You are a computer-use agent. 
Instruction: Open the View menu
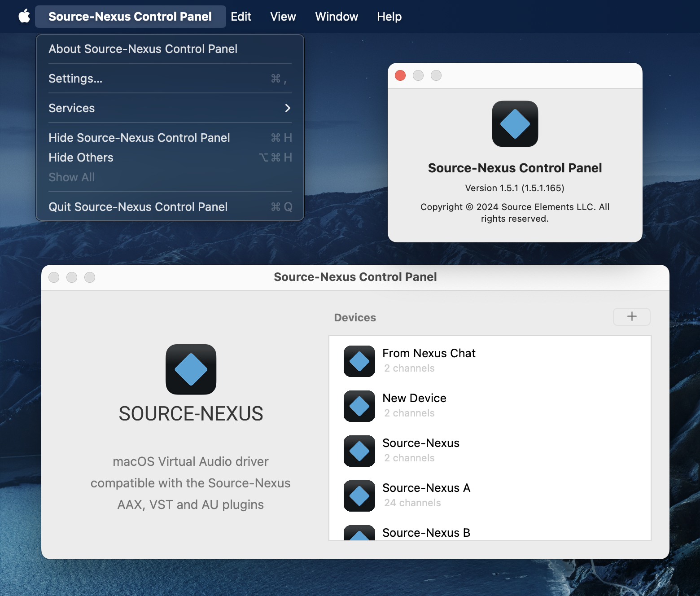click(x=283, y=17)
